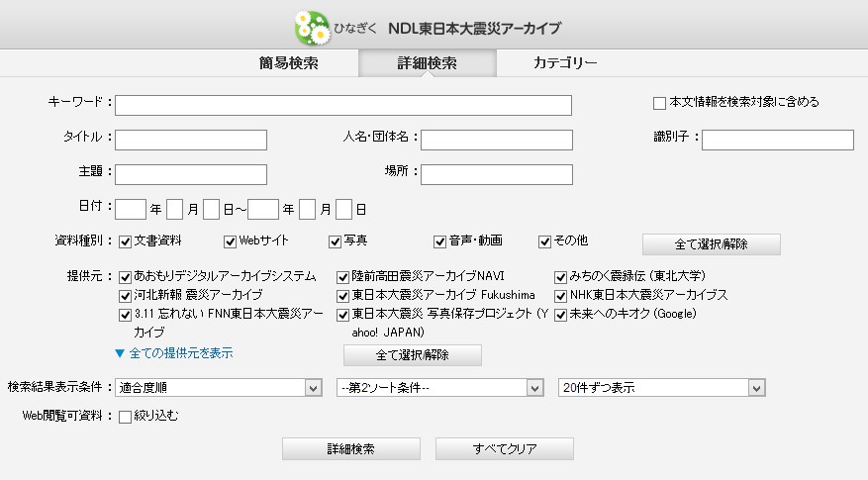Click into the タイトル text field
The width and height of the screenshot is (868, 480).
click(191, 141)
